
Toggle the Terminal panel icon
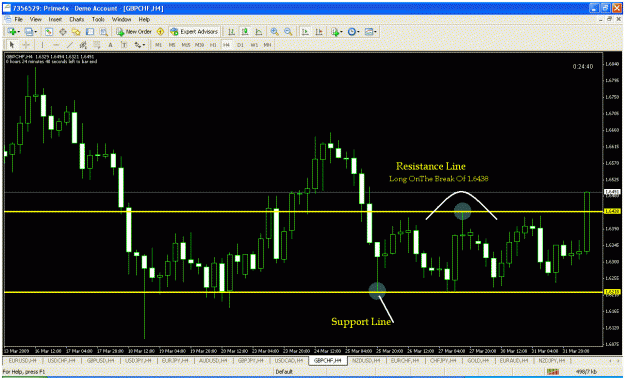(x=90, y=32)
